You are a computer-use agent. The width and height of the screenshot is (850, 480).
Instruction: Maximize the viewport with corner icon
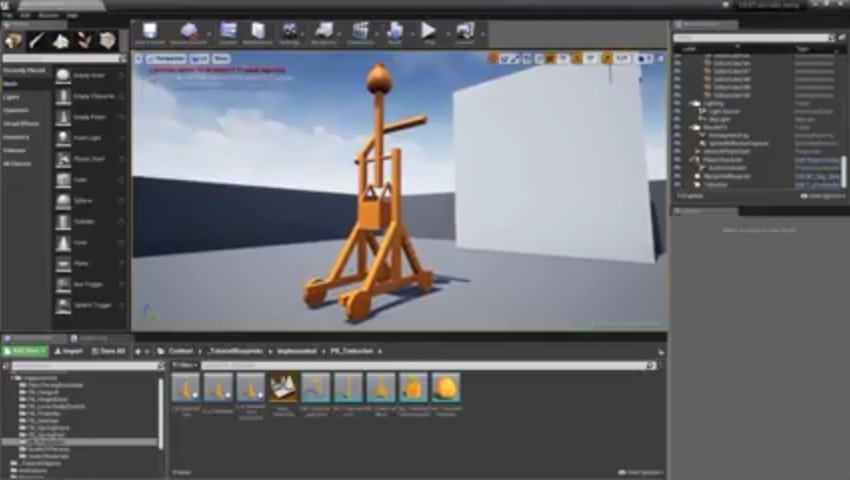point(660,59)
